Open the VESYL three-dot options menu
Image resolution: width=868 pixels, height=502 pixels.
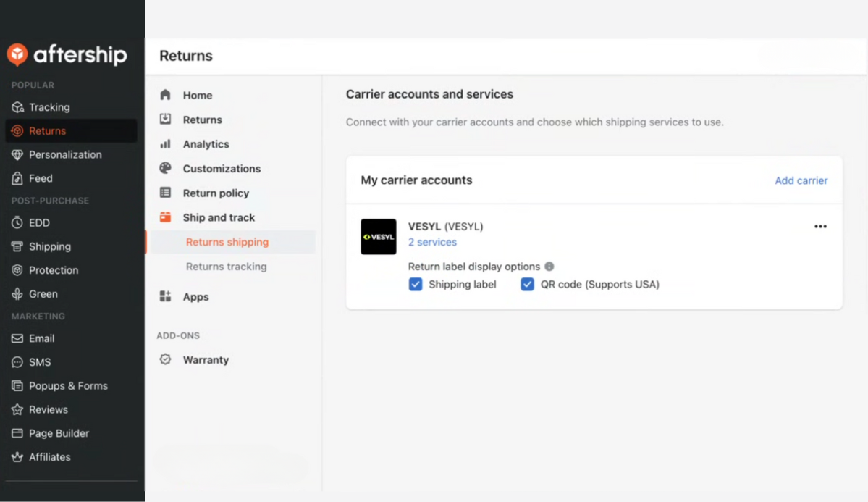[x=820, y=227]
